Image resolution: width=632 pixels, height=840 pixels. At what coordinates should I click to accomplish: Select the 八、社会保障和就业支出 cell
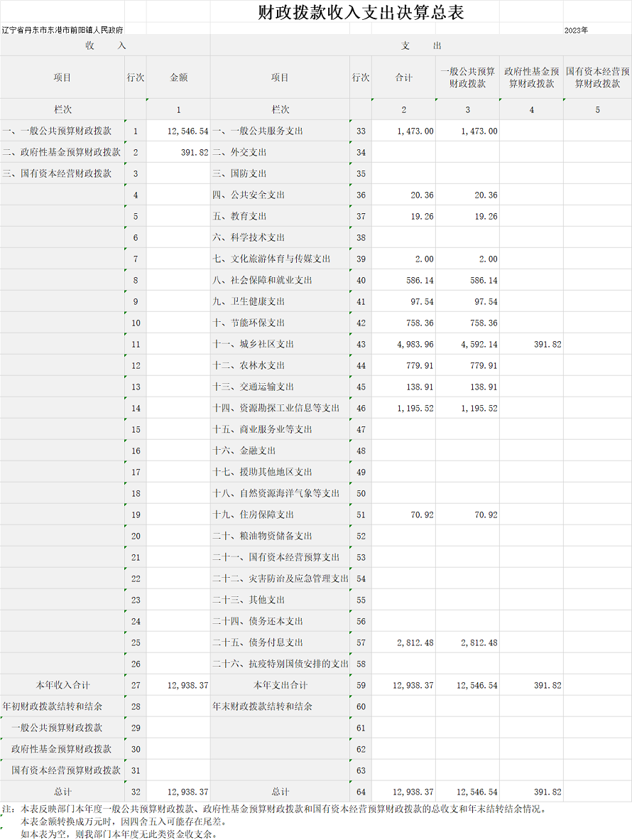(280, 280)
